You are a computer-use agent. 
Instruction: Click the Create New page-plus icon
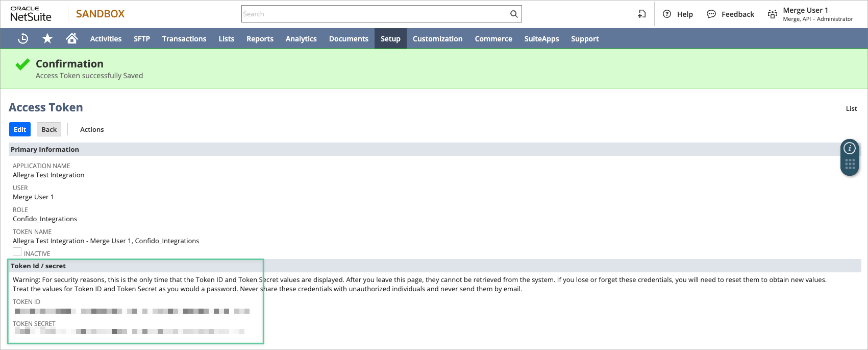pyautogui.click(x=642, y=14)
